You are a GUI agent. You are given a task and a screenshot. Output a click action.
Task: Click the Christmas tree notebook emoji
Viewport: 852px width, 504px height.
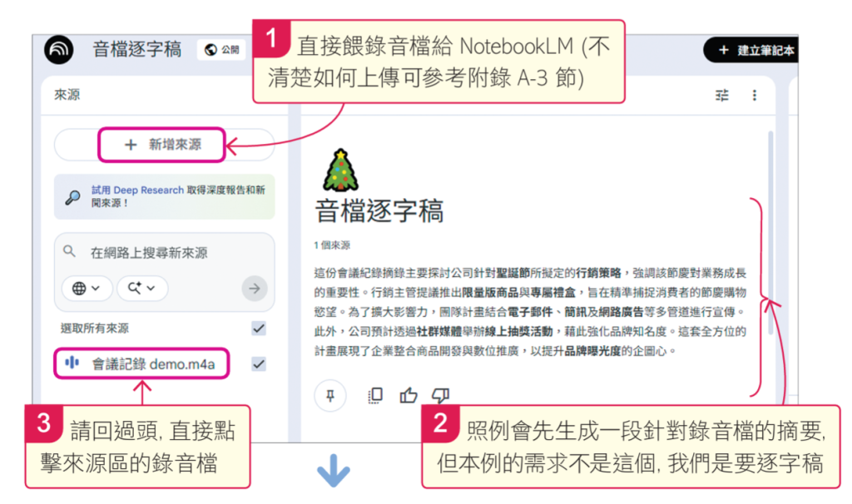[340, 170]
